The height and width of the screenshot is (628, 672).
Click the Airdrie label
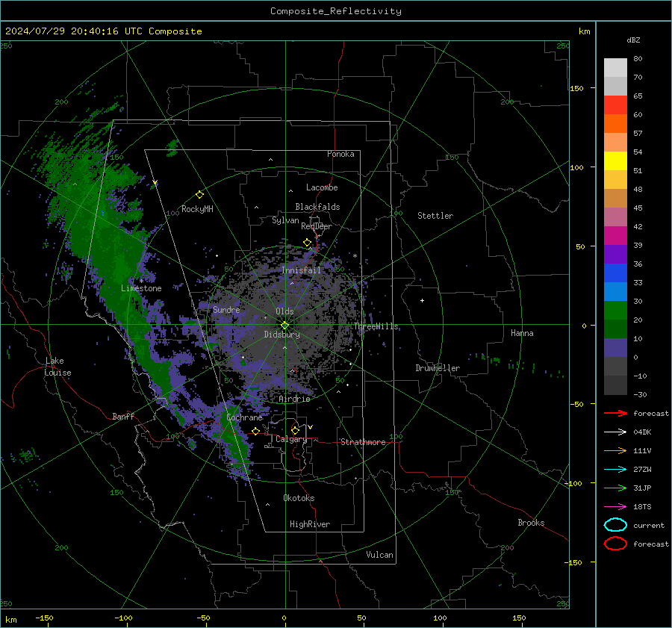tap(294, 399)
